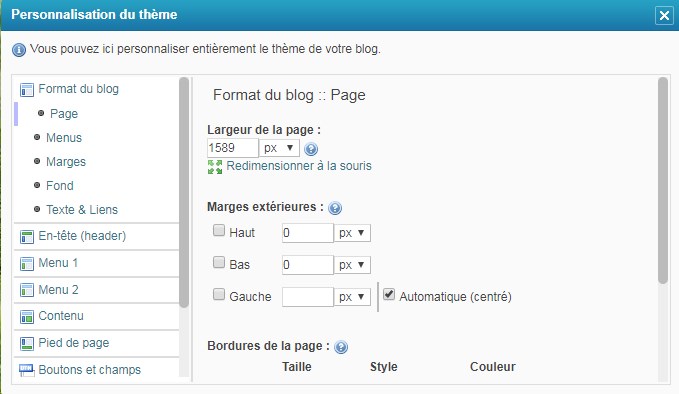
Task: Open help icon beside Bordures de la page
Action: [341, 347]
